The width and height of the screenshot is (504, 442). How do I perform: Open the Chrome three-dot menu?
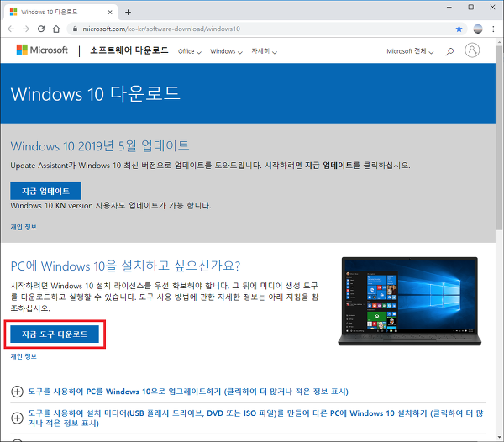[x=493, y=29]
